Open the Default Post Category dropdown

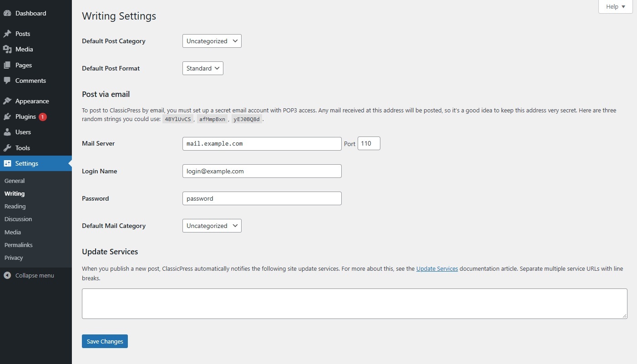coord(212,41)
